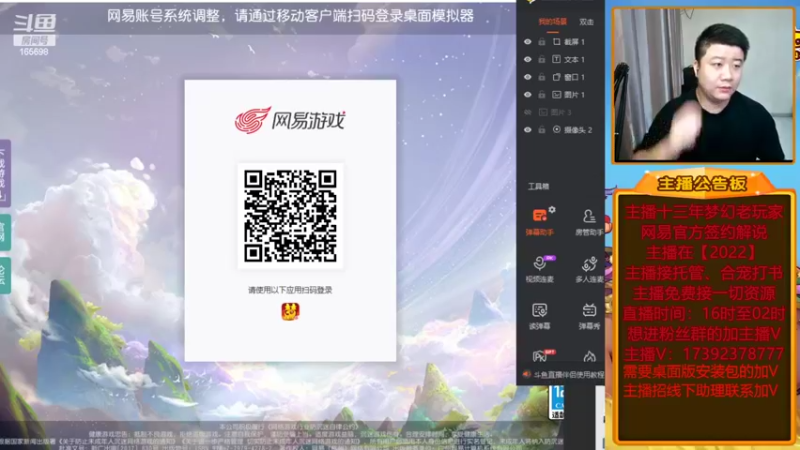800x450 pixels.
Task: Start 视频连麦 from the toolbox
Action: click(540, 269)
